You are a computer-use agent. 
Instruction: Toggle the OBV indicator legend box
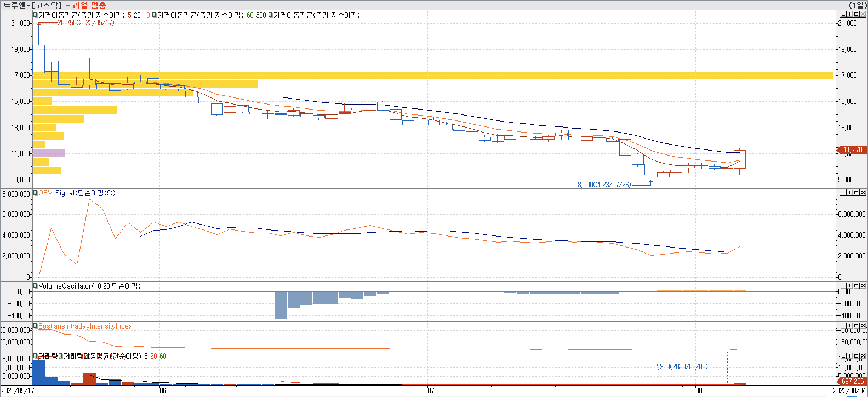click(35, 193)
